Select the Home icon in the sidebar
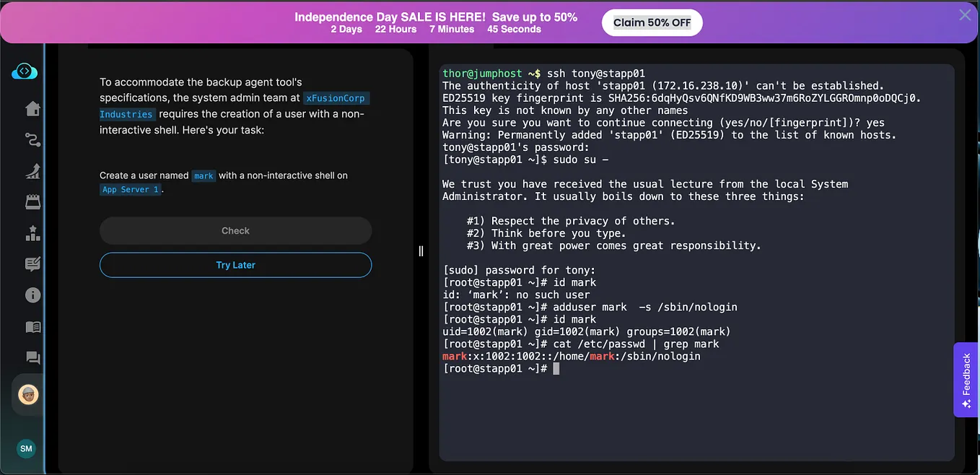 pos(32,108)
